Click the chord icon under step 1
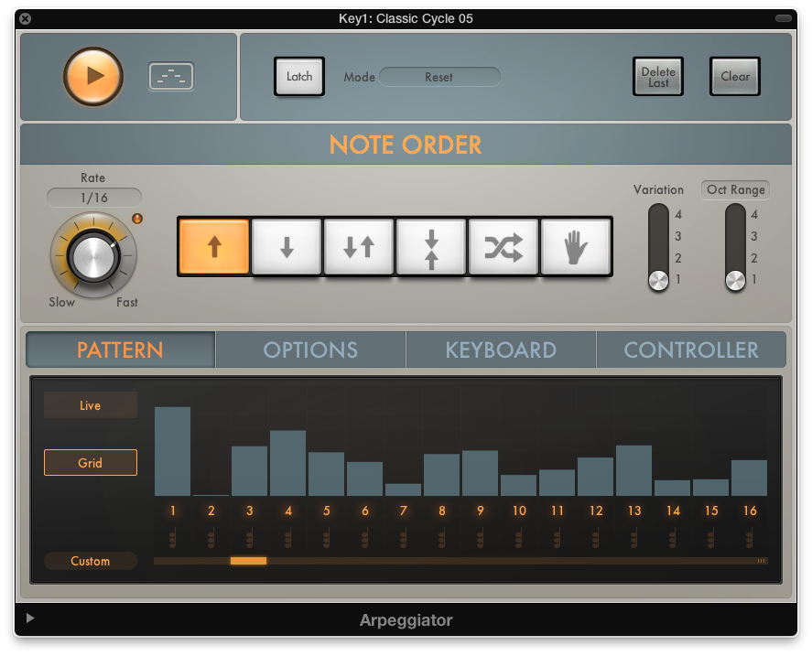The height and width of the screenshot is (656, 812). [x=172, y=539]
